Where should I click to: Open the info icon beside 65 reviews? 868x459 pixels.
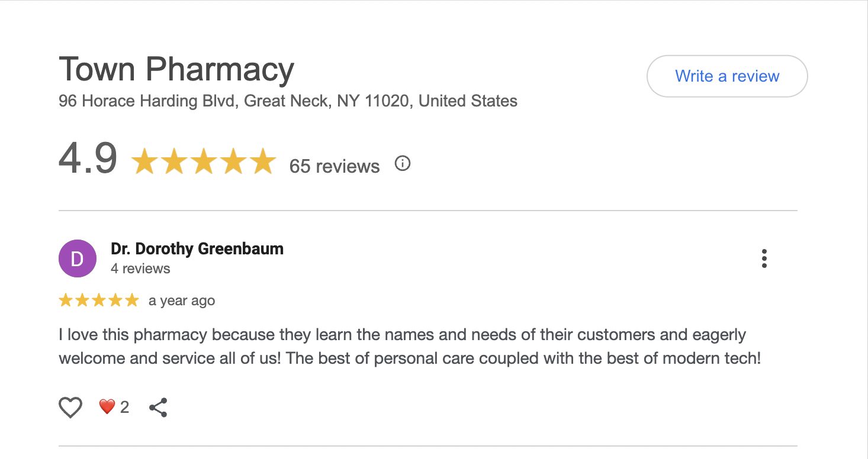pos(403,164)
